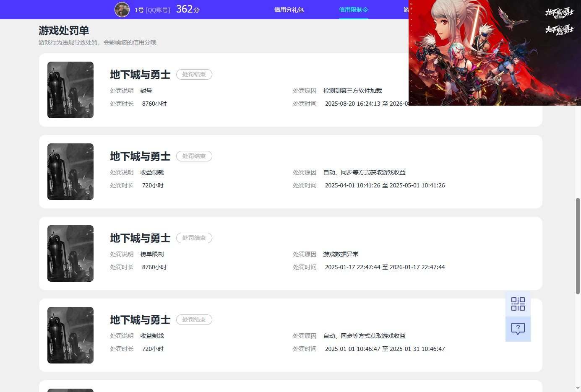Screen dimensions: 581x392
Task: Click the 处罚结束 badge on the 2025-01-01 card
Action: (x=194, y=319)
